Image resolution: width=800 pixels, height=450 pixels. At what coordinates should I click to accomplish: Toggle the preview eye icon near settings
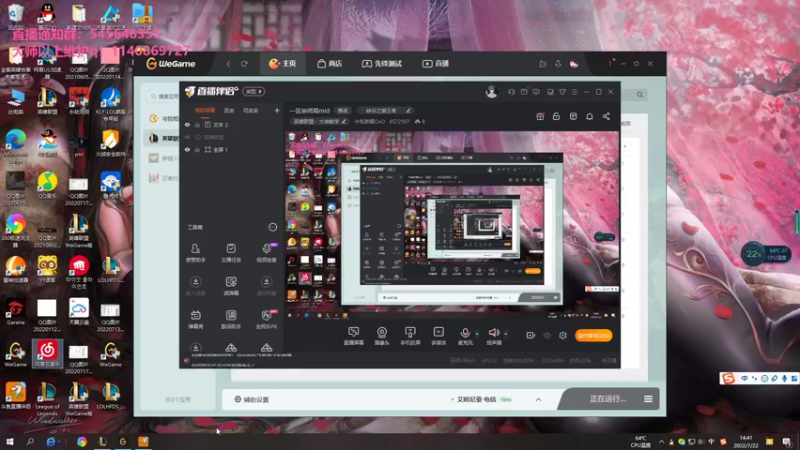click(547, 335)
